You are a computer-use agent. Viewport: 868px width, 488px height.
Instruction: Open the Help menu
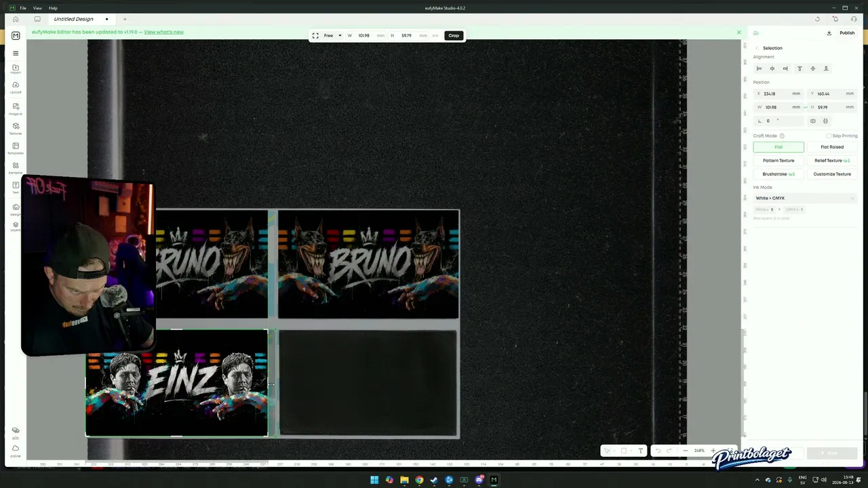pyautogui.click(x=53, y=8)
